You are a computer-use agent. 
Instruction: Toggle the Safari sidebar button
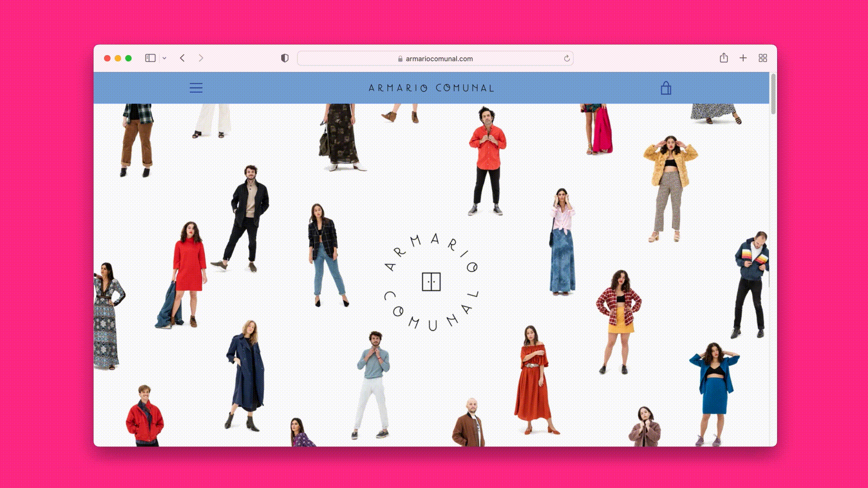click(x=151, y=58)
